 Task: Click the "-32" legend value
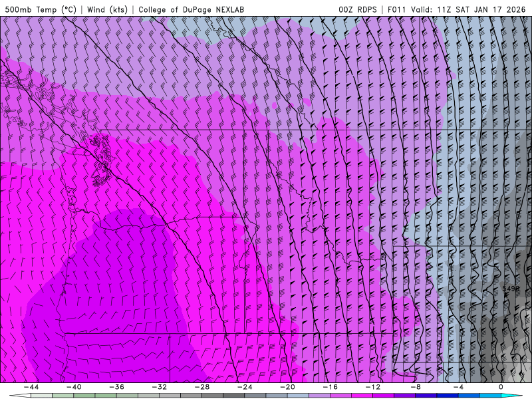(160, 387)
